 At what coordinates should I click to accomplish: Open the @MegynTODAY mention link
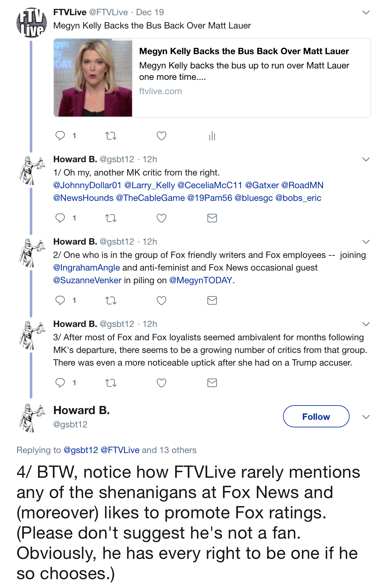click(201, 280)
